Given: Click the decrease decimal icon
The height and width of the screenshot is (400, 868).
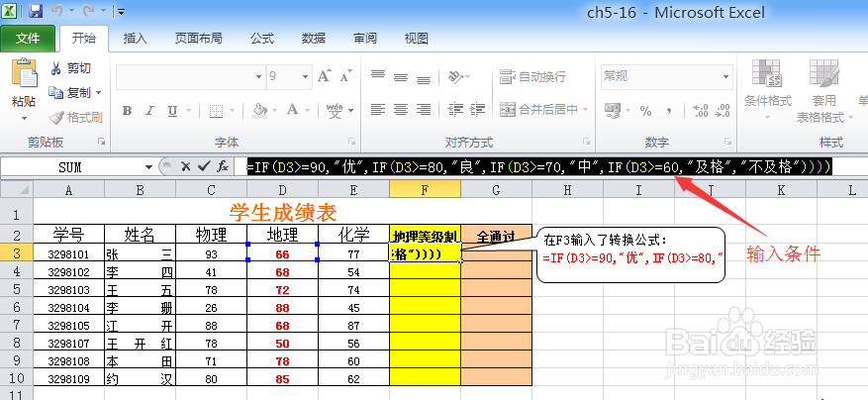Looking at the screenshot, I should point(723,110).
